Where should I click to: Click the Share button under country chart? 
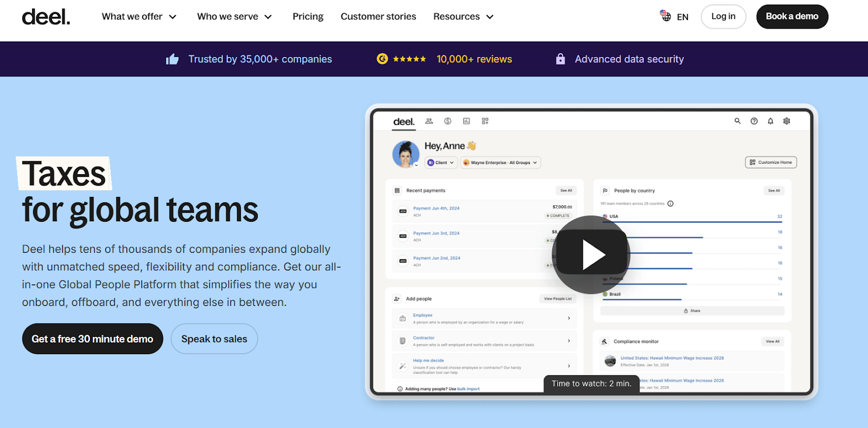coord(692,311)
